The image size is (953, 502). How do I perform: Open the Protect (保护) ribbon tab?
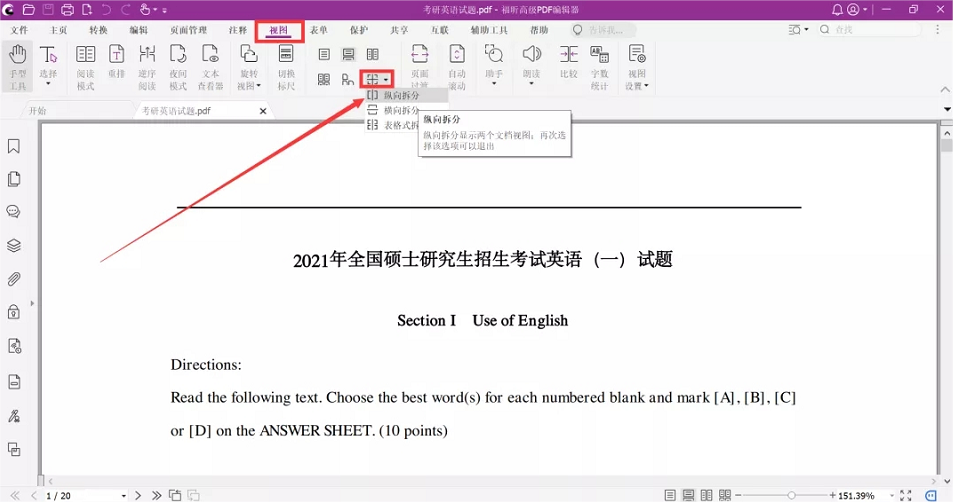(x=359, y=30)
